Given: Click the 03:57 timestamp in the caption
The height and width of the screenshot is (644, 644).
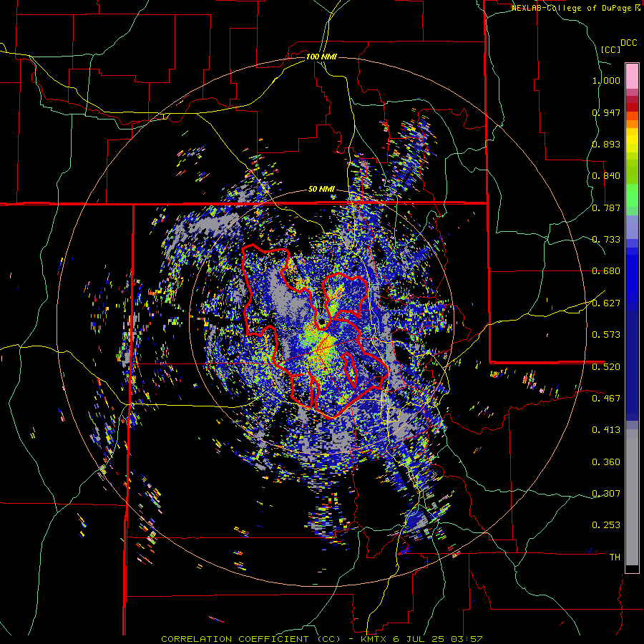Looking at the screenshot, I should click(467, 639).
